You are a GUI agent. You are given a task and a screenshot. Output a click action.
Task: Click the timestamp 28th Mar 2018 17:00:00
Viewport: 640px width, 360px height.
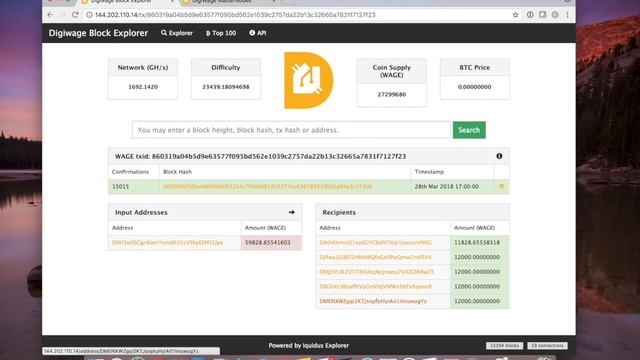(447, 187)
